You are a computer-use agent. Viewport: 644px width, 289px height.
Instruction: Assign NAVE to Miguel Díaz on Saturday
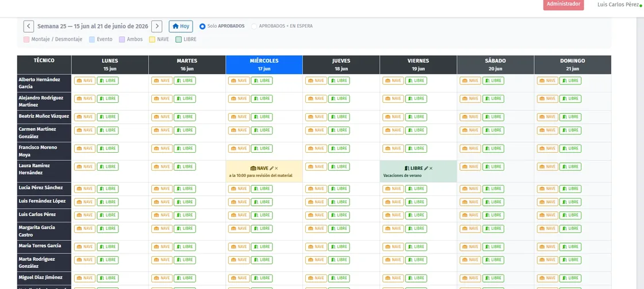tap(470, 278)
